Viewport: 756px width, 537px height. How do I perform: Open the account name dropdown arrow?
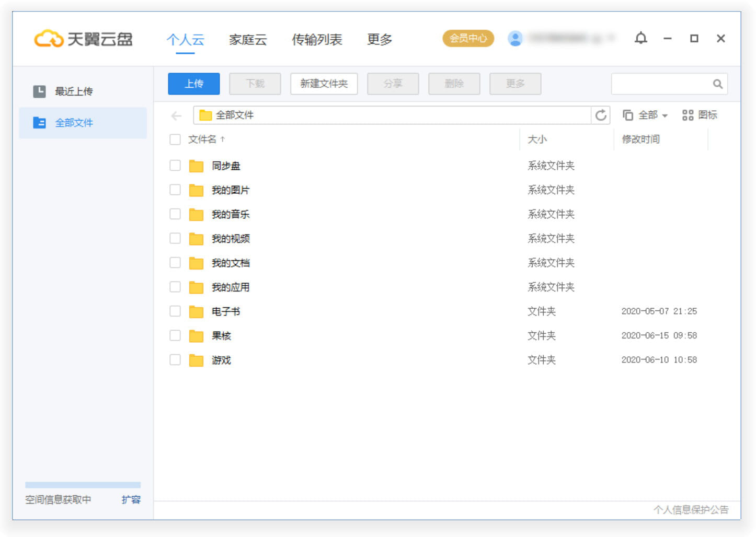pos(611,38)
